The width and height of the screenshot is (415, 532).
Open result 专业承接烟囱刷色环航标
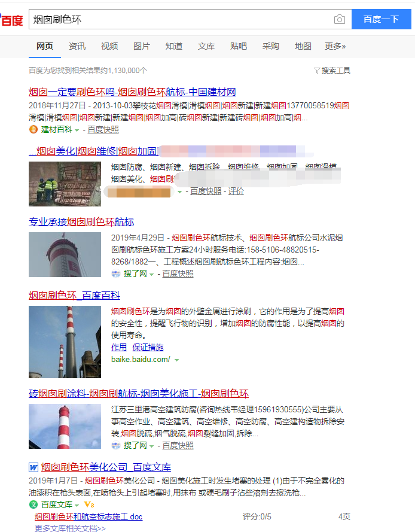click(x=81, y=222)
